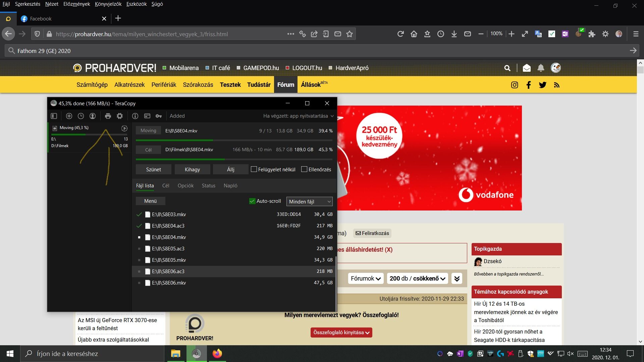644x362 pixels.
Task: Open Fórumok dropdown
Action: click(x=366, y=279)
